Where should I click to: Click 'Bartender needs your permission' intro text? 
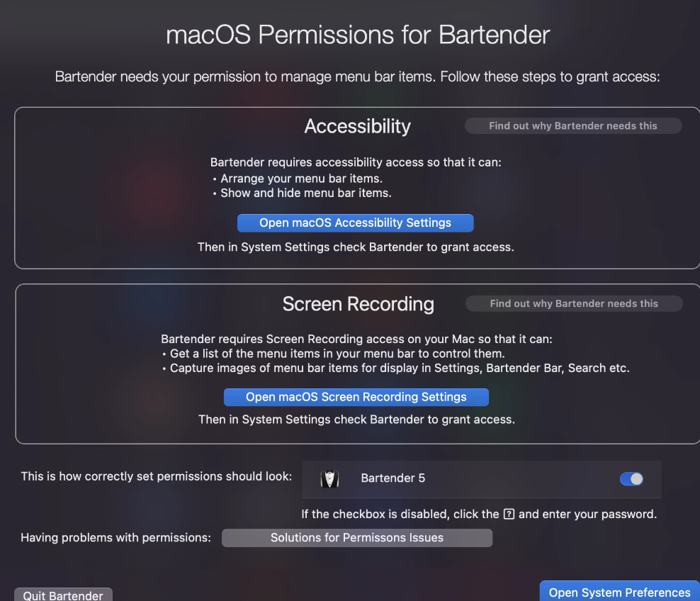[x=357, y=77]
